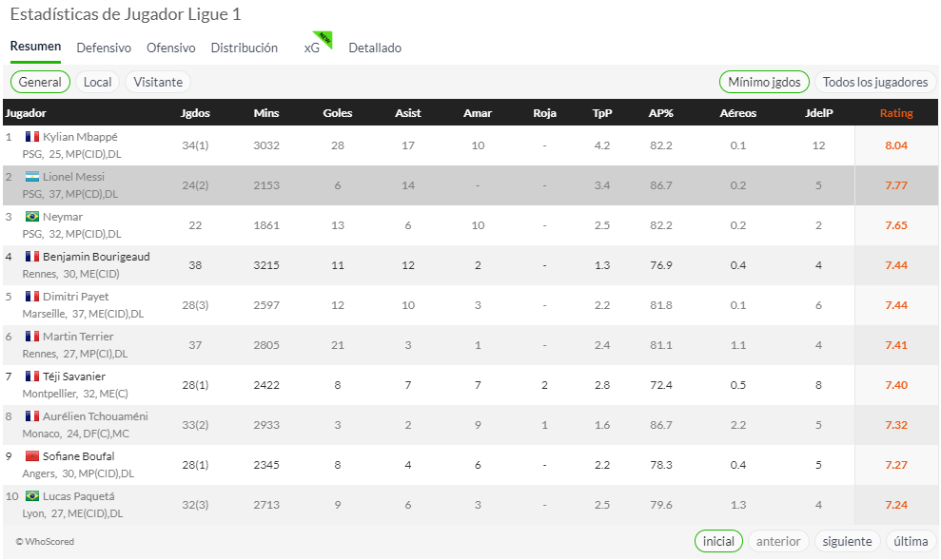
Task: Click the Morocco flag beside Sofiane Boufal
Action: pyautogui.click(x=31, y=456)
